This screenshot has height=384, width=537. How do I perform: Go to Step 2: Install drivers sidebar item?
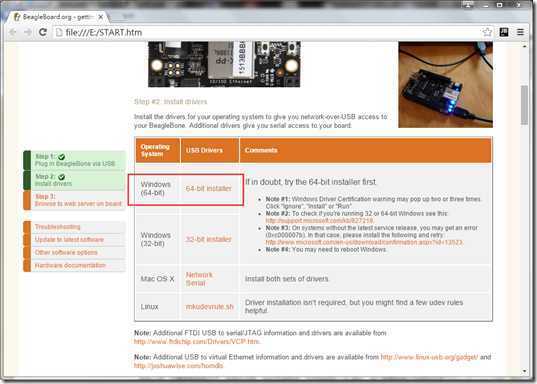tap(75, 180)
